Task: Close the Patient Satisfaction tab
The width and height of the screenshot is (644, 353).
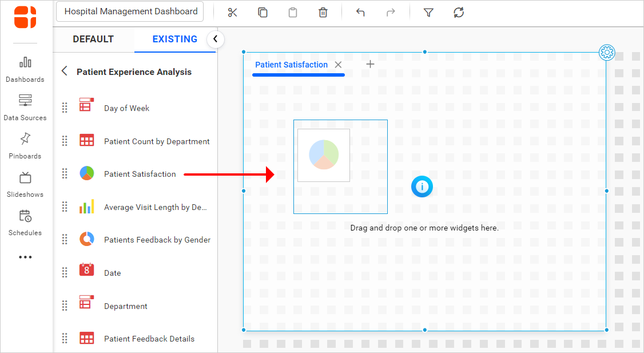Action: point(338,65)
